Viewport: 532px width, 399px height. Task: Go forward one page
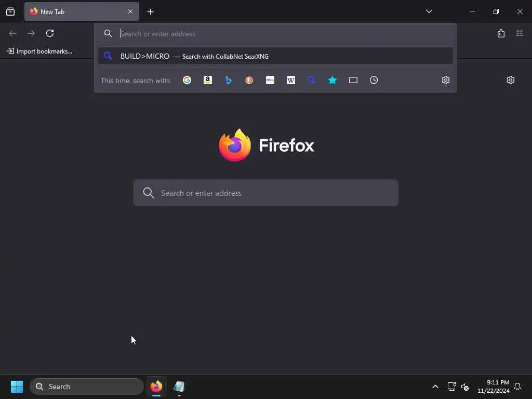[x=31, y=33]
